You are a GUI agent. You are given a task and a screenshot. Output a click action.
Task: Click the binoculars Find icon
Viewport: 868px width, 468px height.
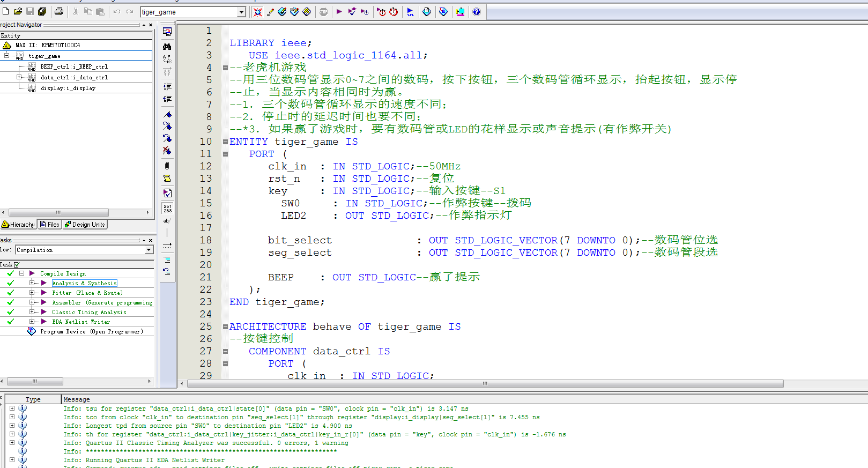point(167,46)
